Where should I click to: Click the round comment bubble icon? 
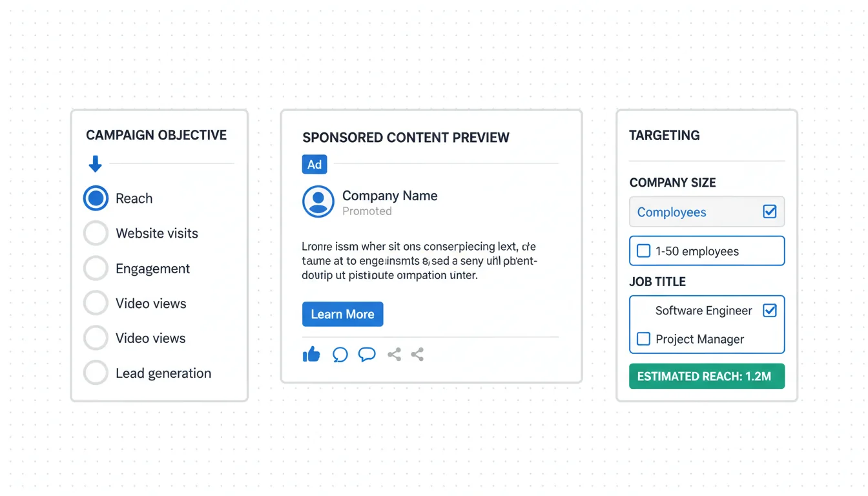[x=340, y=355]
